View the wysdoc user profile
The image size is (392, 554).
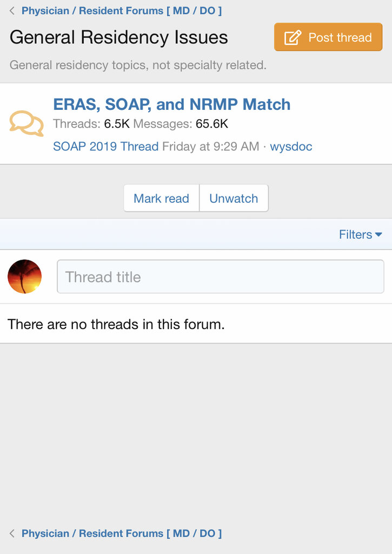291,146
